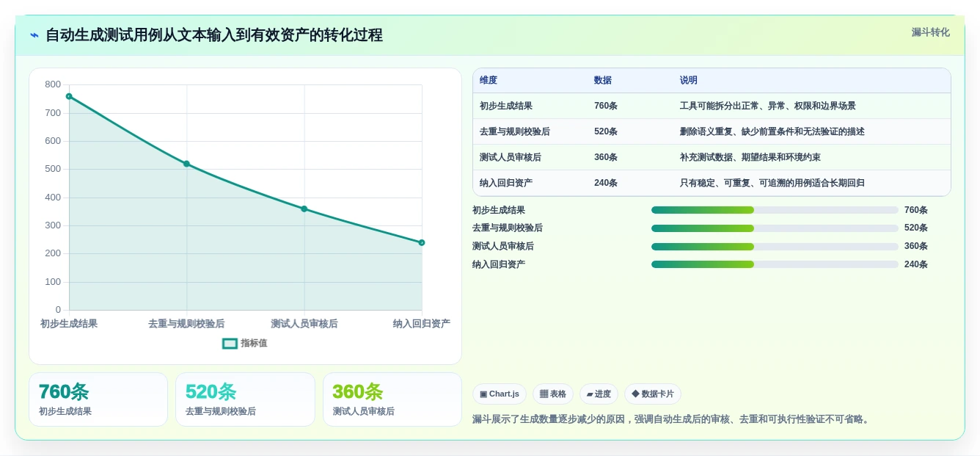
Task: Click the description 补充测试数据、期望结果和环境约束
Action: 750,157
